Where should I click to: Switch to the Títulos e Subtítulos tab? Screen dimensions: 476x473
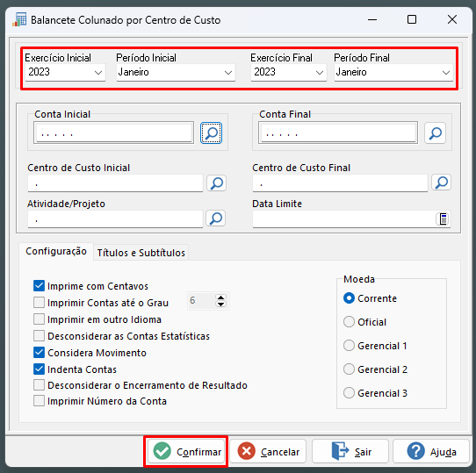click(141, 253)
